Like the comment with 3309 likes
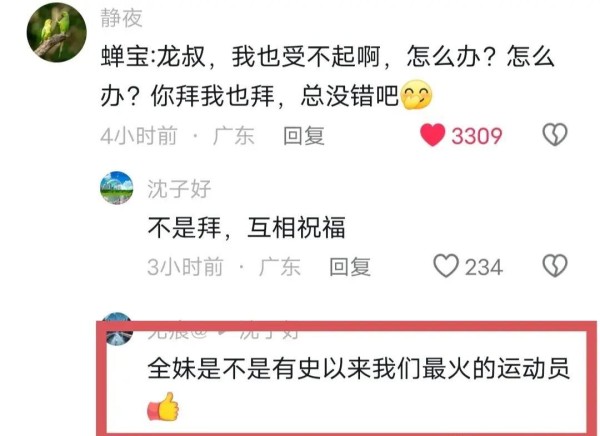 tap(432, 135)
